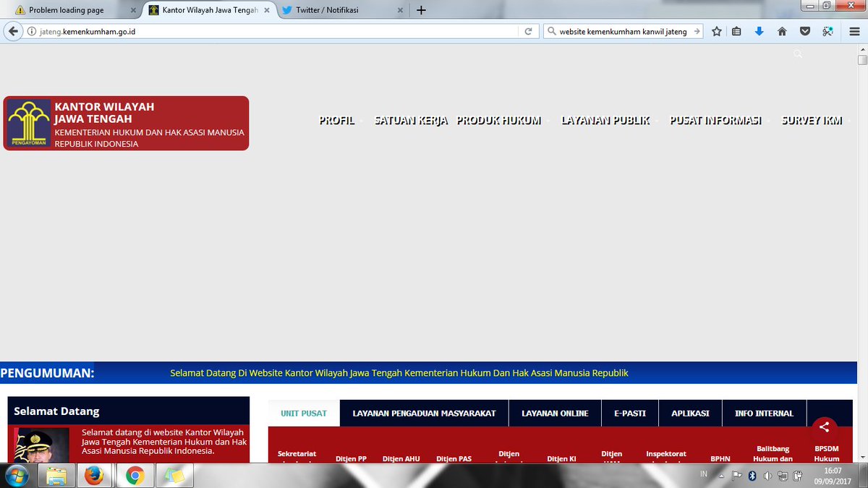Select the UNIT PUSAT tab
The image size is (868, 488).
click(304, 414)
